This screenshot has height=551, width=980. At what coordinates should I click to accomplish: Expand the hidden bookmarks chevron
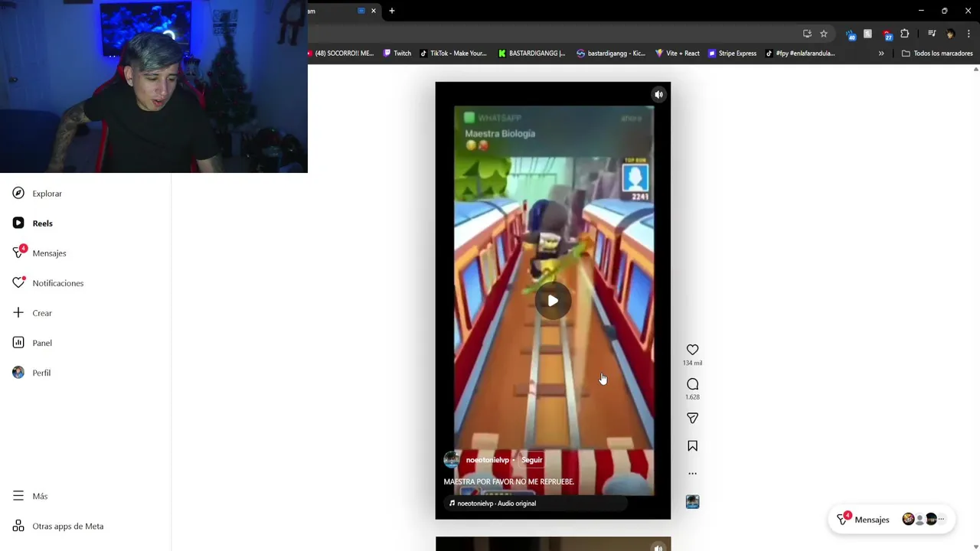[881, 54]
